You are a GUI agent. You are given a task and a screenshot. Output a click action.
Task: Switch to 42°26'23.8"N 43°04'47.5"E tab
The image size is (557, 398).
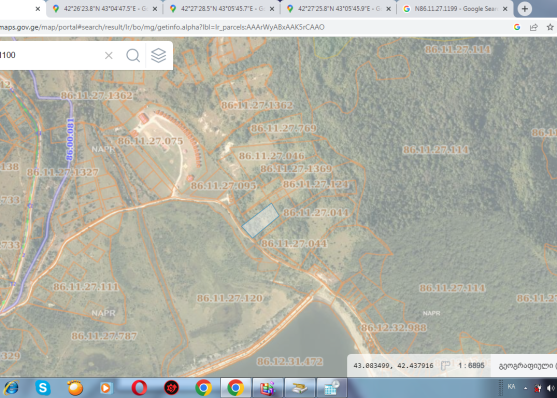click(x=105, y=9)
